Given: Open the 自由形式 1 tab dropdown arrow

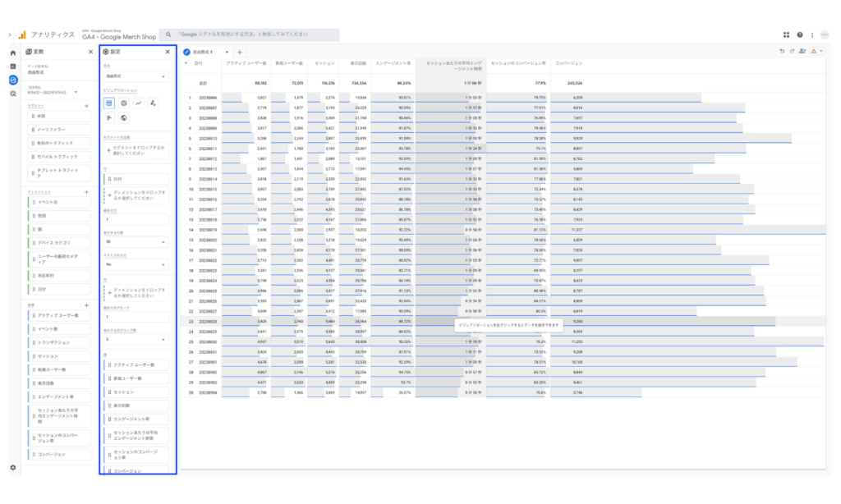Looking at the screenshot, I should pyautogui.click(x=227, y=52).
